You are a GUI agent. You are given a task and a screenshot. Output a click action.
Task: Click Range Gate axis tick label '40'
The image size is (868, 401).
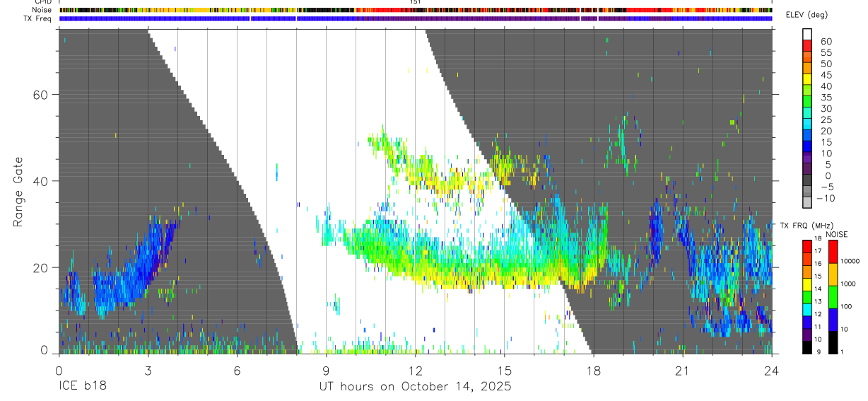pyautogui.click(x=40, y=181)
